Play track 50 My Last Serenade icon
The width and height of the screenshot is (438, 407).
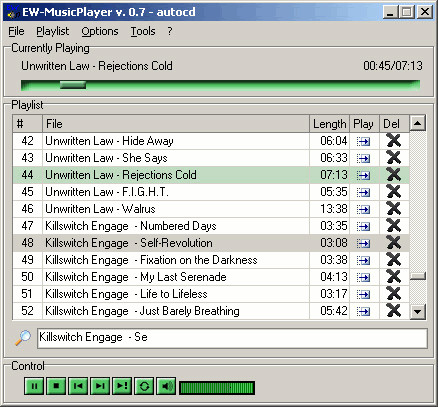363,278
